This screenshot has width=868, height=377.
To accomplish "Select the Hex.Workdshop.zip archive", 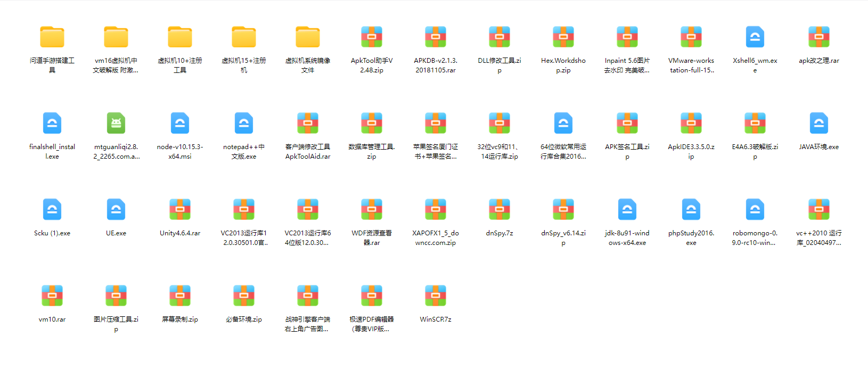I will coord(563,37).
